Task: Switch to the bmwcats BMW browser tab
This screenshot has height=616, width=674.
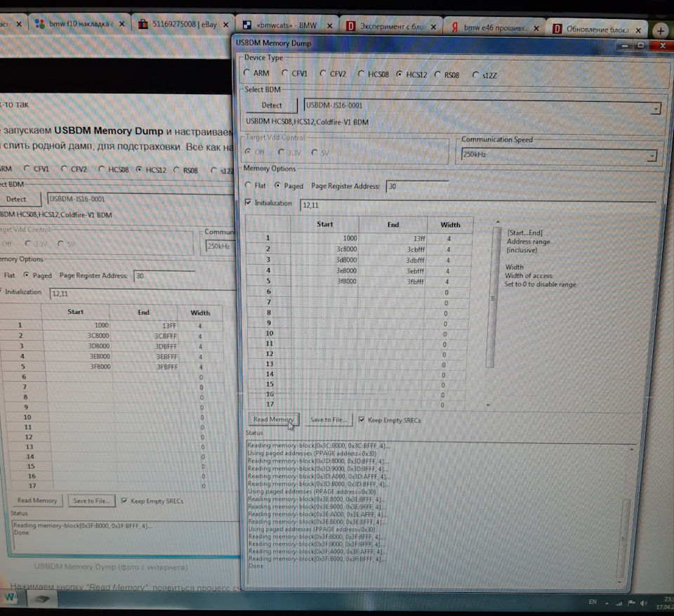Action: point(287,25)
